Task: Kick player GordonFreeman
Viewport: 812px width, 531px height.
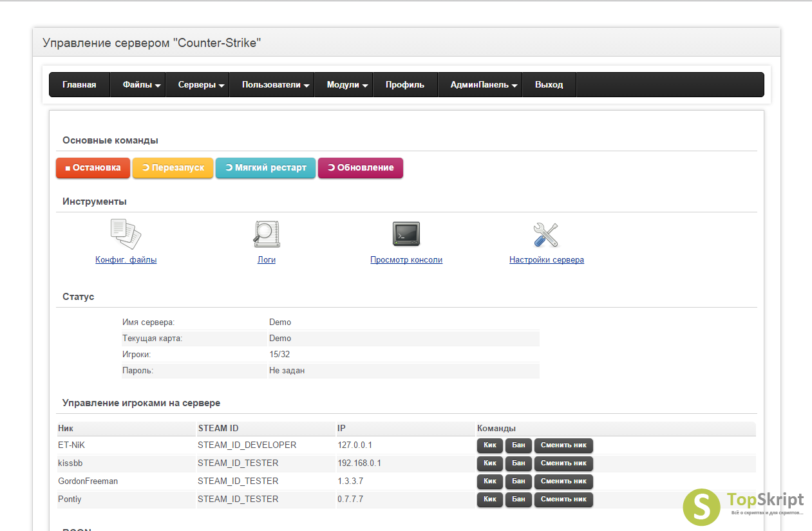Action: tap(490, 481)
